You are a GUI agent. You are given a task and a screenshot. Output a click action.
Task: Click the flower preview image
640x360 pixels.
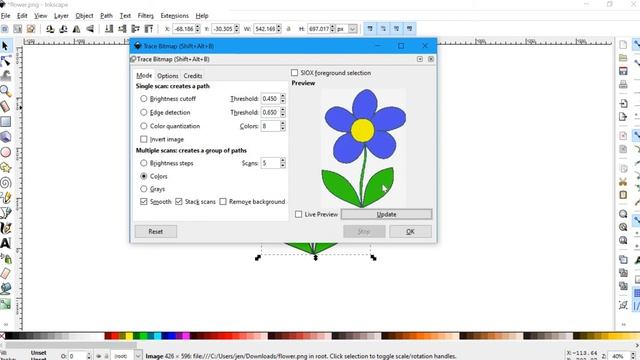(x=363, y=148)
